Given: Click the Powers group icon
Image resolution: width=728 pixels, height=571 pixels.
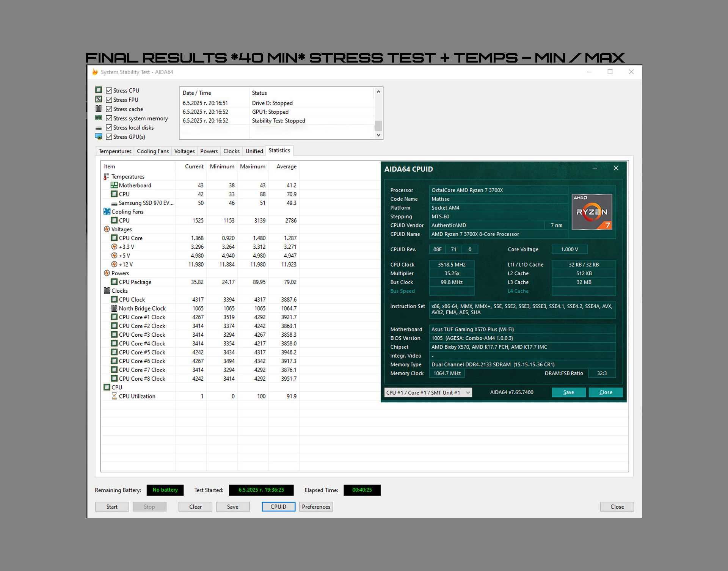Looking at the screenshot, I should coord(107,273).
